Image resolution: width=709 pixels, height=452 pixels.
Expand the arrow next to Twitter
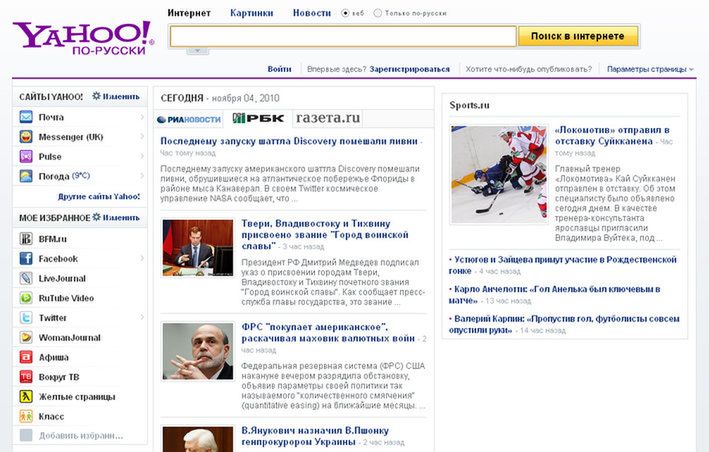[142, 318]
